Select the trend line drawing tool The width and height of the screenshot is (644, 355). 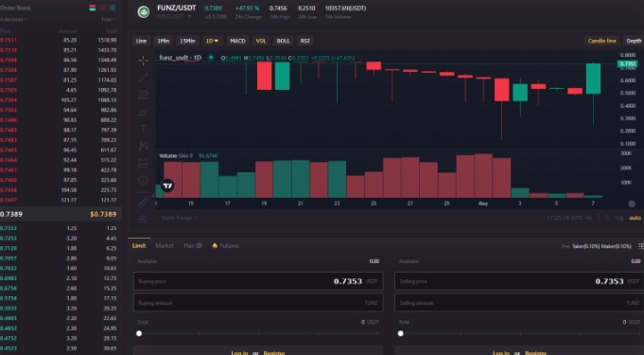coord(143,78)
